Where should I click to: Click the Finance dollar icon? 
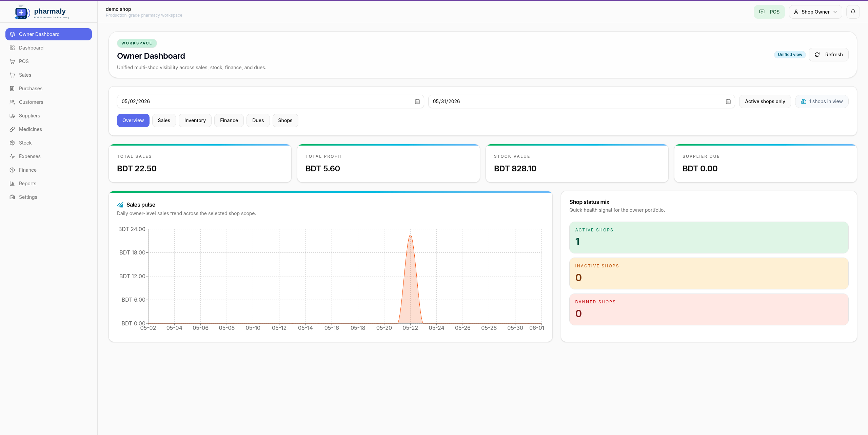(x=12, y=170)
